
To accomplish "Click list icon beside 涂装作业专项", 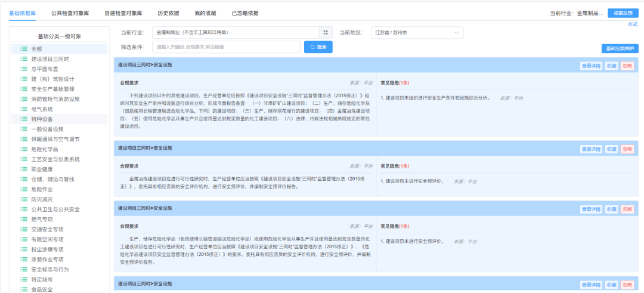I will tap(24, 260).
